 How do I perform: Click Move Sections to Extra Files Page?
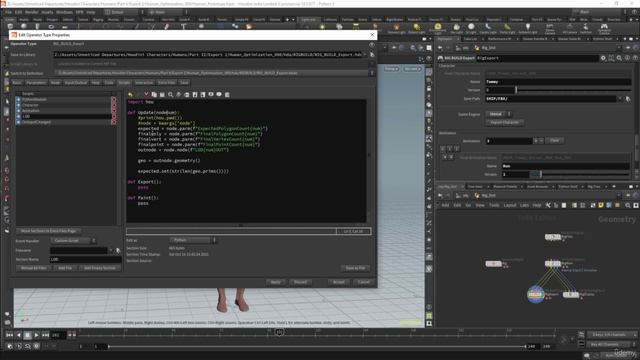49,231
